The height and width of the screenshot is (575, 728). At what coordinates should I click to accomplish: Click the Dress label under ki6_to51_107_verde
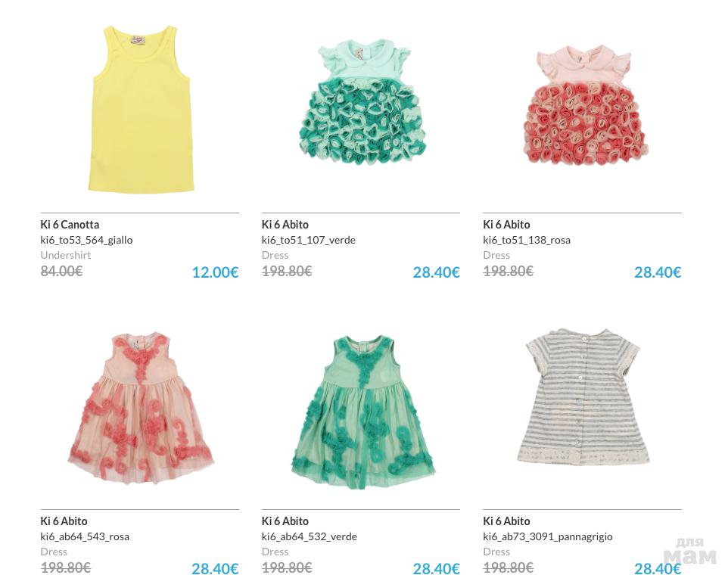tap(275, 255)
